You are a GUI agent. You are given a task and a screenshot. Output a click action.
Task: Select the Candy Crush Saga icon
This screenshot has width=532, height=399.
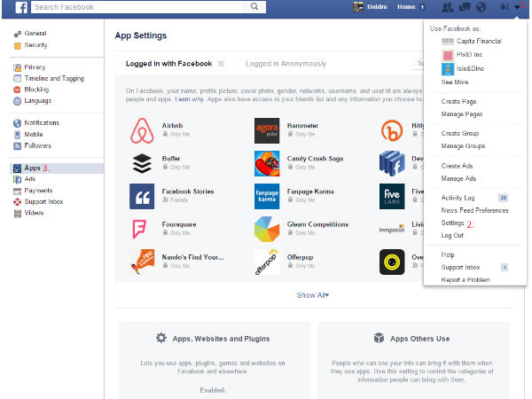[x=267, y=163]
